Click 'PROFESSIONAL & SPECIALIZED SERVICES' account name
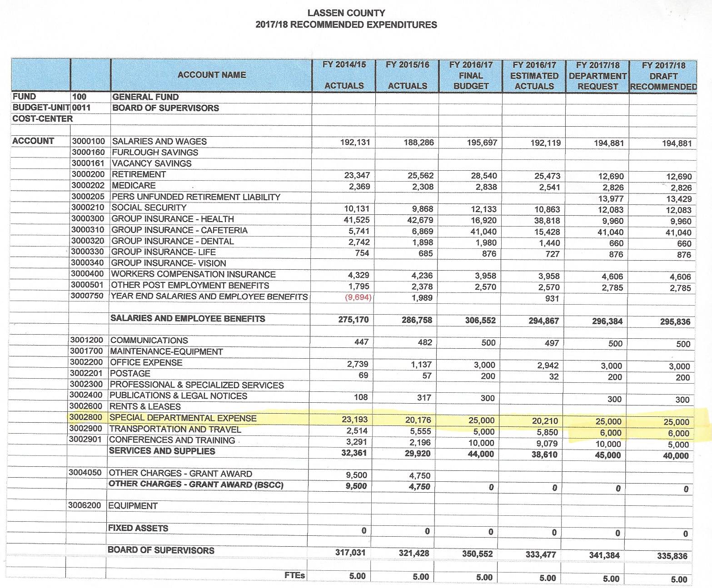The image size is (712, 588). click(197, 385)
